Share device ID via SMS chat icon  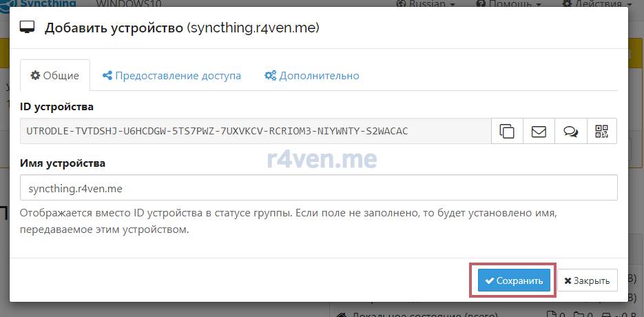point(570,131)
